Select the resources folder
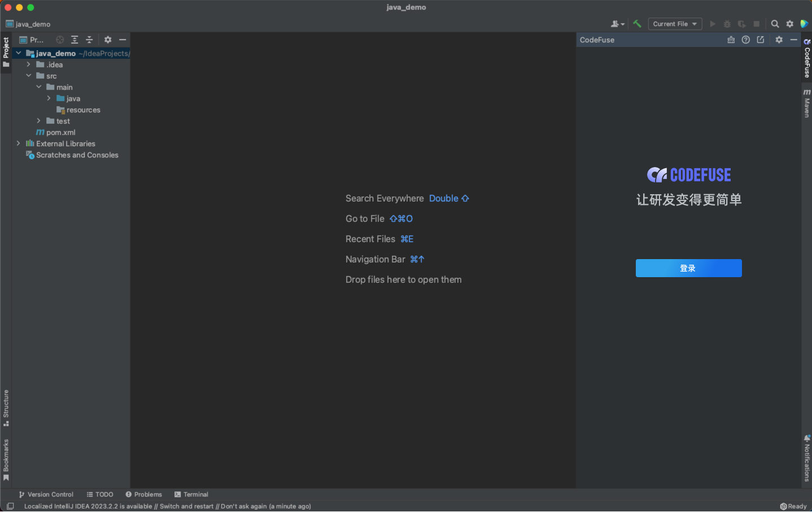Image resolution: width=812 pixels, height=512 pixels. coord(78,110)
